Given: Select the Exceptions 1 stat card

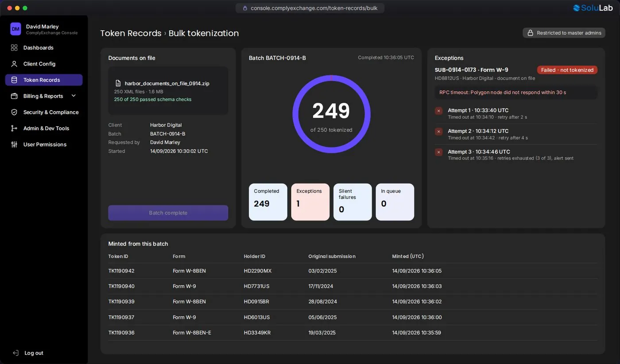Looking at the screenshot, I should 310,202.
